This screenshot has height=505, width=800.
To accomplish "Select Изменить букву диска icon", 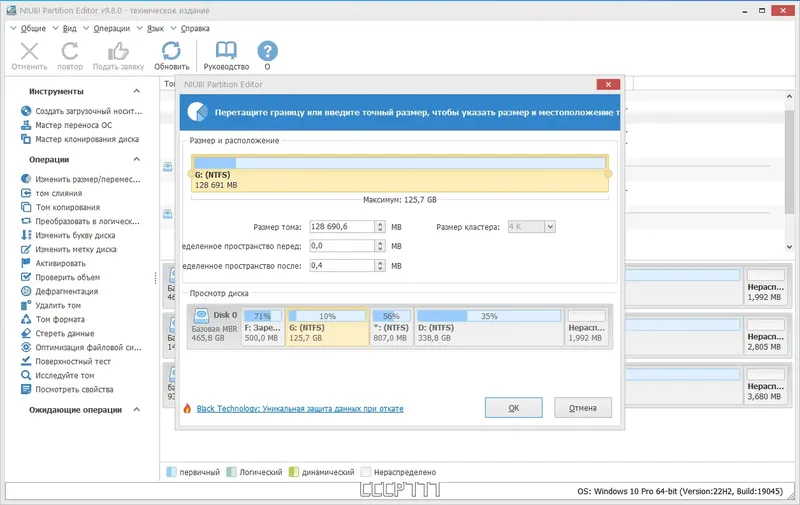I will (x=26, y=235).
